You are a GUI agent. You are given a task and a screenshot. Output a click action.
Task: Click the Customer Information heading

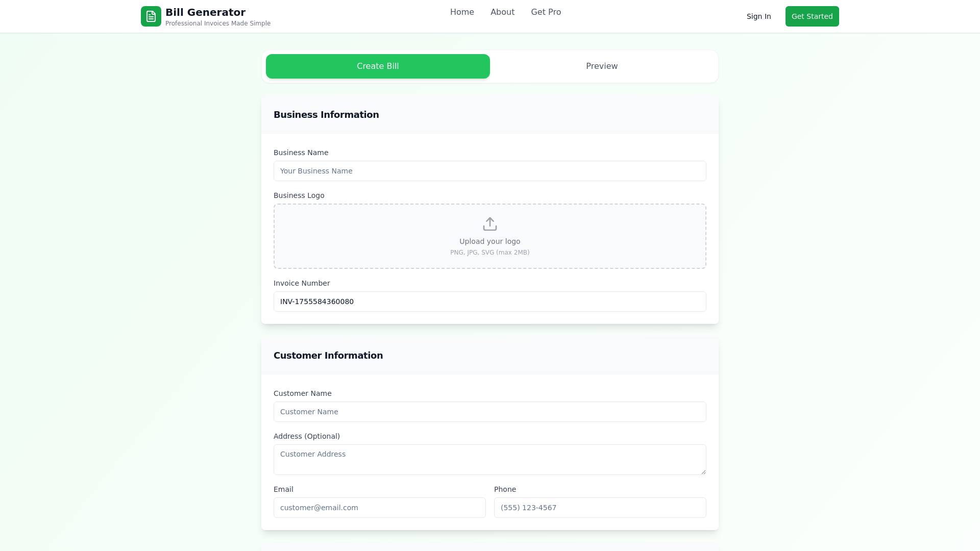pyautogui.click(x=328, y=356)
